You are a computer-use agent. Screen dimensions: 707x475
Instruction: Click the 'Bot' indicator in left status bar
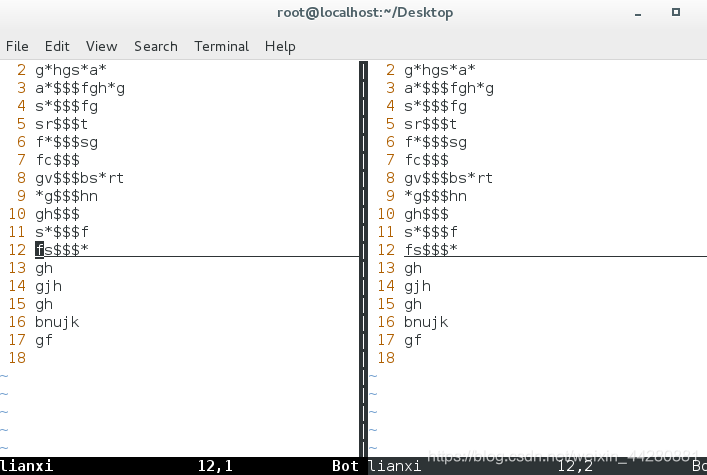point(345,466)
